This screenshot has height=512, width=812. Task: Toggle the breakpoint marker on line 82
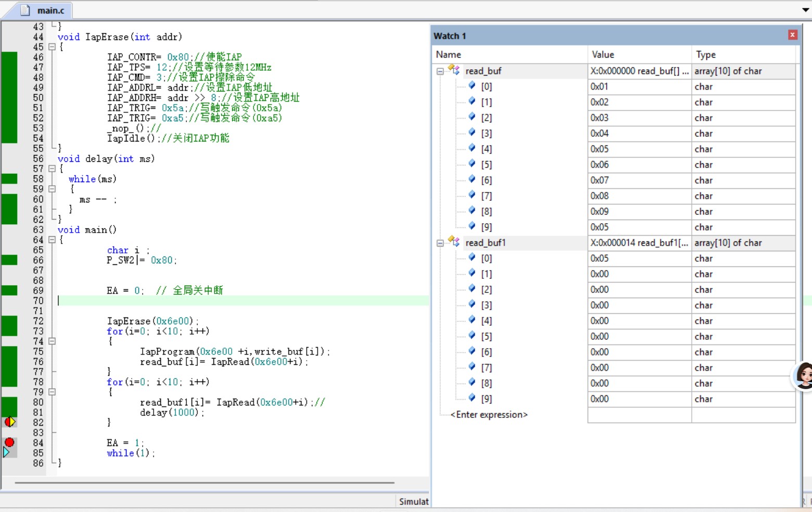[x=10, y=422]
